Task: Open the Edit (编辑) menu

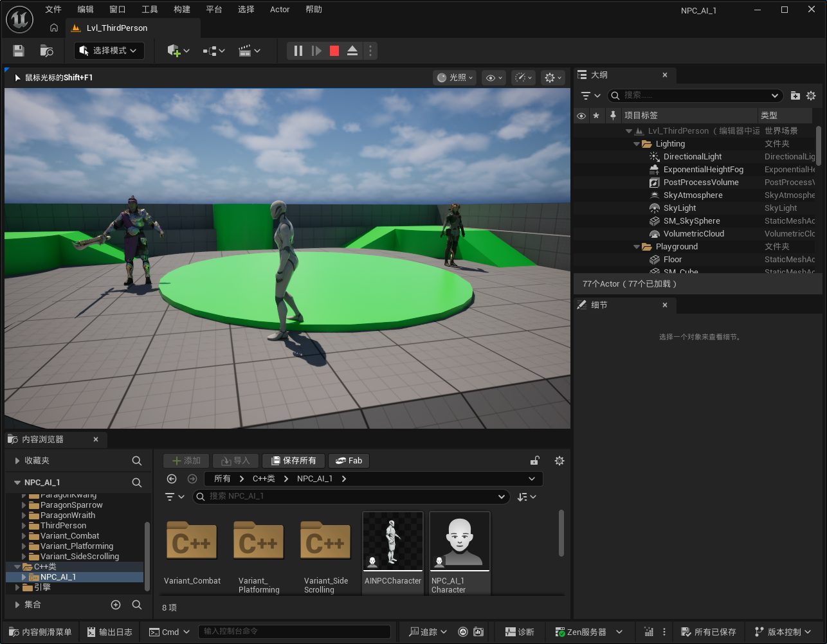Action: pyautogui.click(x=86, y=10)
